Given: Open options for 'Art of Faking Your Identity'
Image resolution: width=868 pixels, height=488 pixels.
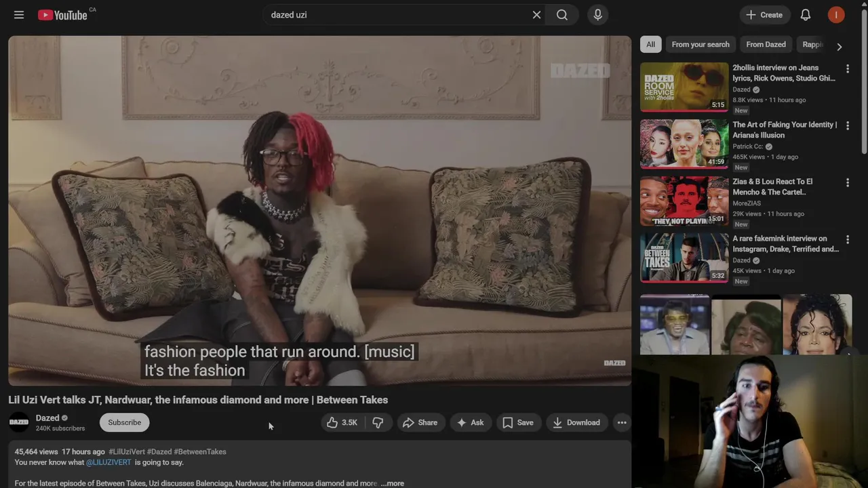Looking at the screenshot, I should click(x=847, y=125).
